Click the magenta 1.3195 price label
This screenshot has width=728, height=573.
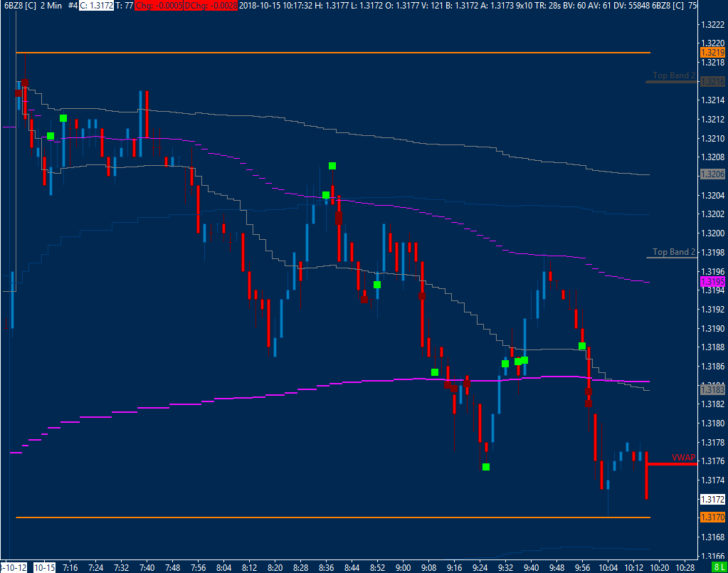[x=712, y=281]
